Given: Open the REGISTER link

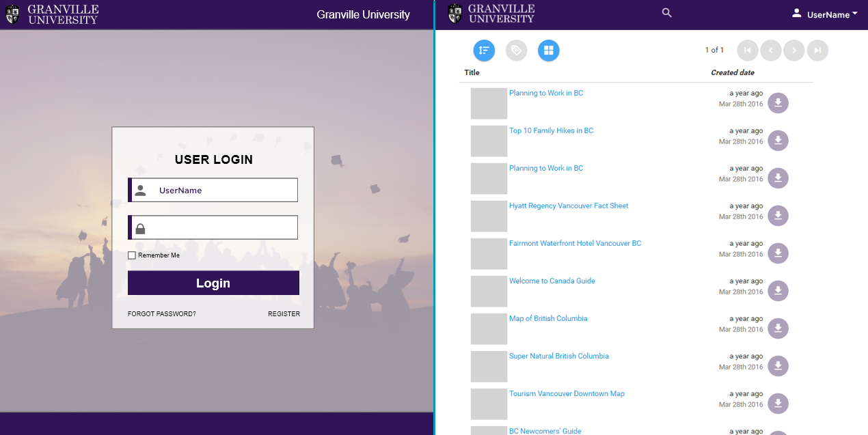Looking at the screenshot, I should point(284,314).
